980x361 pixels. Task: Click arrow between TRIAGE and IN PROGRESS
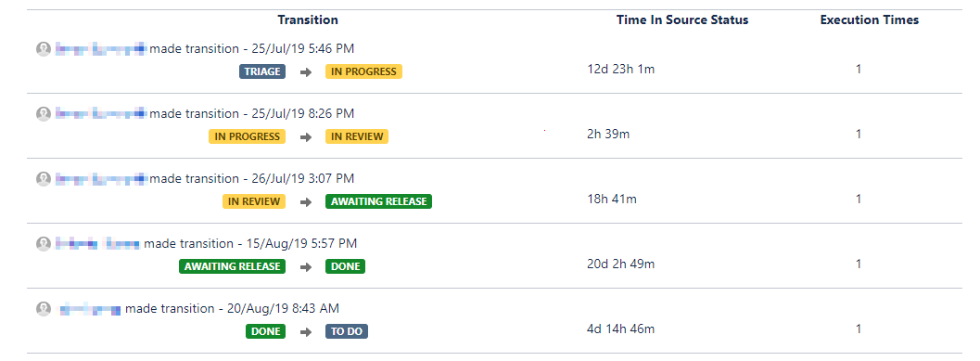pyautogui.click(x=306, y=72)
